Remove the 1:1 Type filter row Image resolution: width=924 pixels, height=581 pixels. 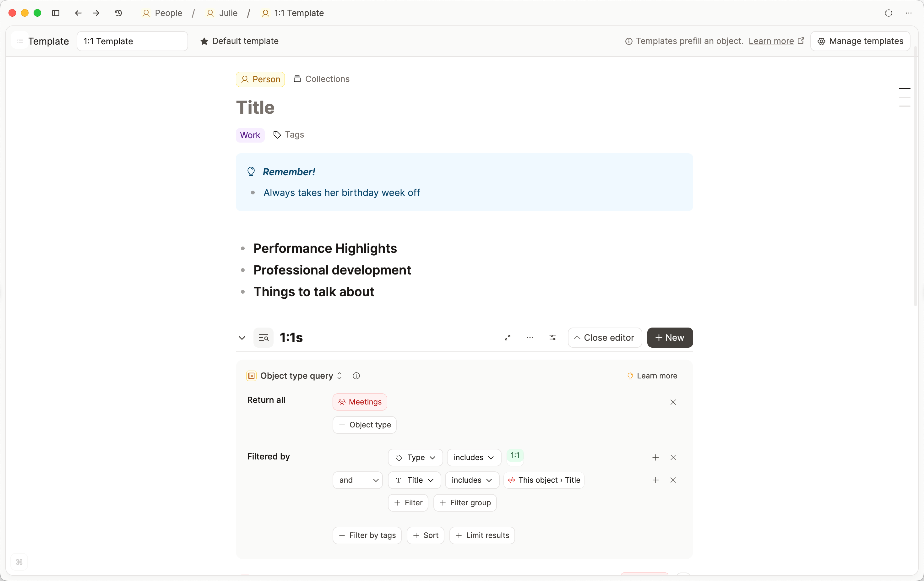pos(673,457)
